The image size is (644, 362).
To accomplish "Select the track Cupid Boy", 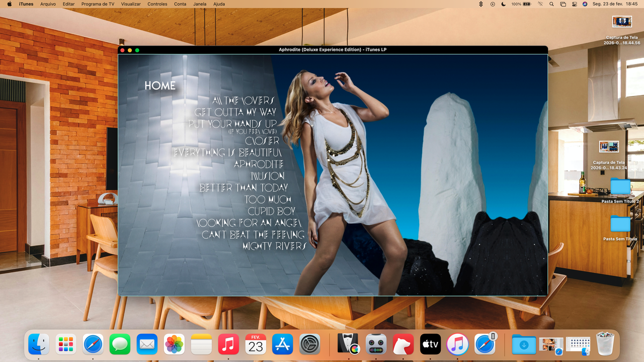I will click(x=271, y=211).
